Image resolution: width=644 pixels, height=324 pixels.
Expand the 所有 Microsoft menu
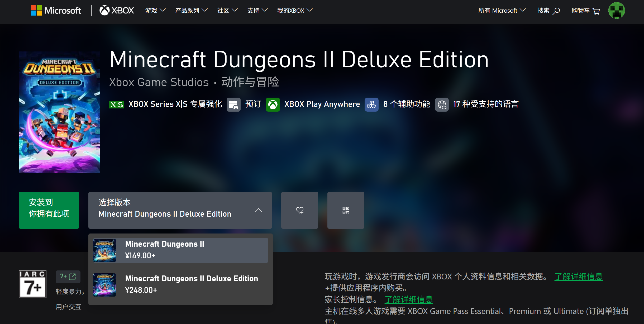coord(502,11)
